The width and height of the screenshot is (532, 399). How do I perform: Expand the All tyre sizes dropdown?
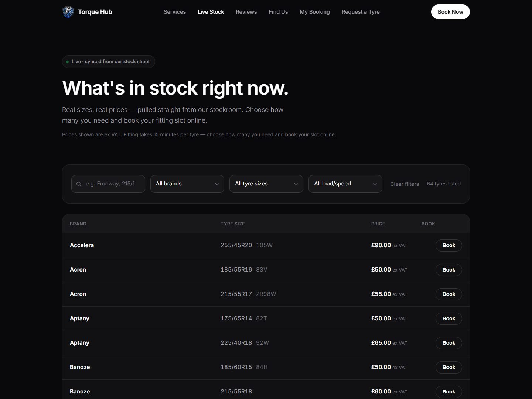click(266, 184)
